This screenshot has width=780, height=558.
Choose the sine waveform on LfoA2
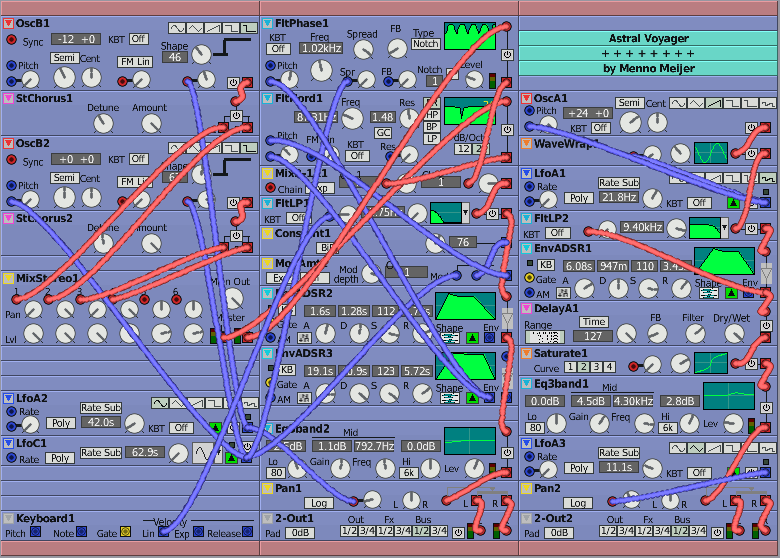pos(160,403)
